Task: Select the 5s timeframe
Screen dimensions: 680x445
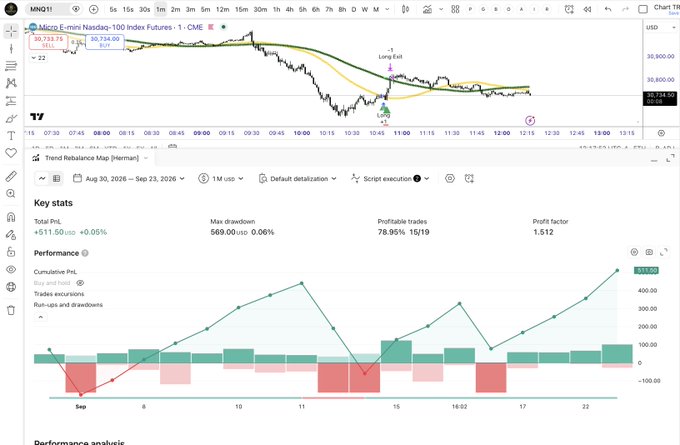Action: click(x=113, y=9)
